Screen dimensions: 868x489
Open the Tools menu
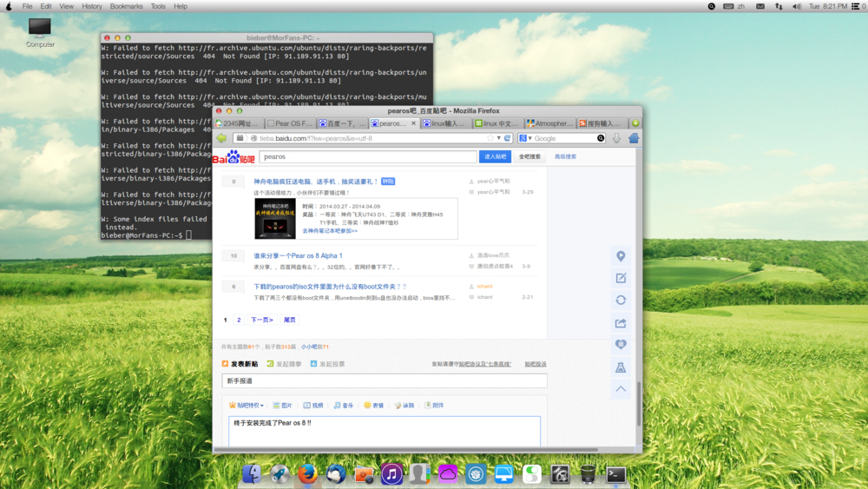coord(158,6)
